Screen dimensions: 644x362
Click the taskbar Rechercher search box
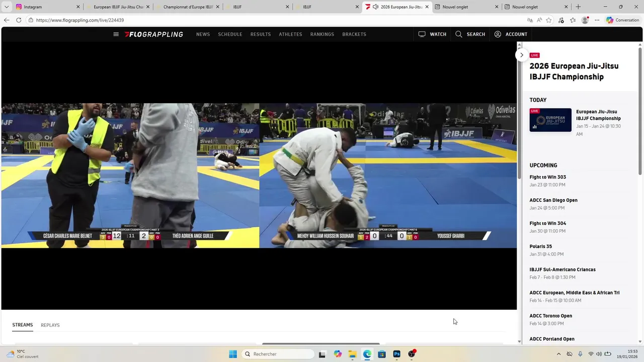pos(278,354)
